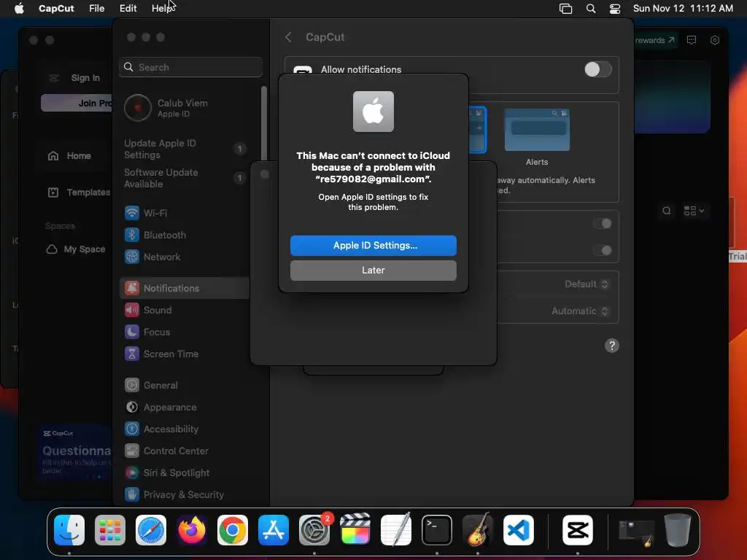Open the Automatic popup menu

(x=580, y=311)
